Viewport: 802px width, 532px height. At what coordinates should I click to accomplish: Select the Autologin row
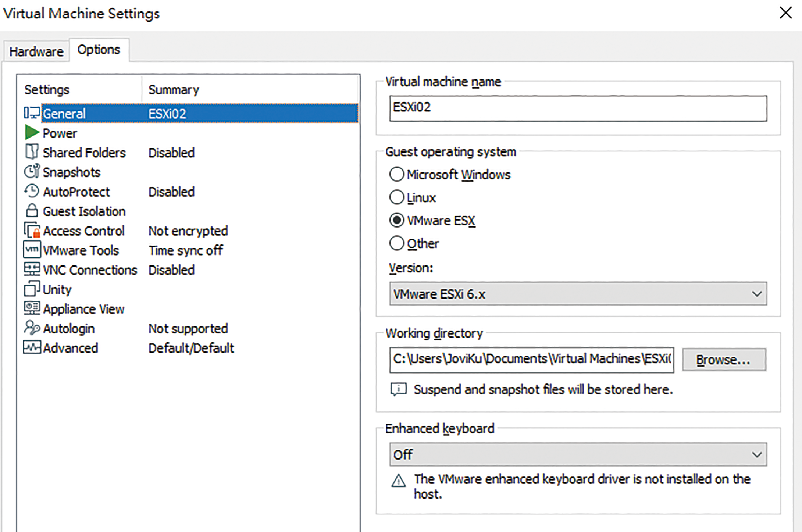click(190, 328)
